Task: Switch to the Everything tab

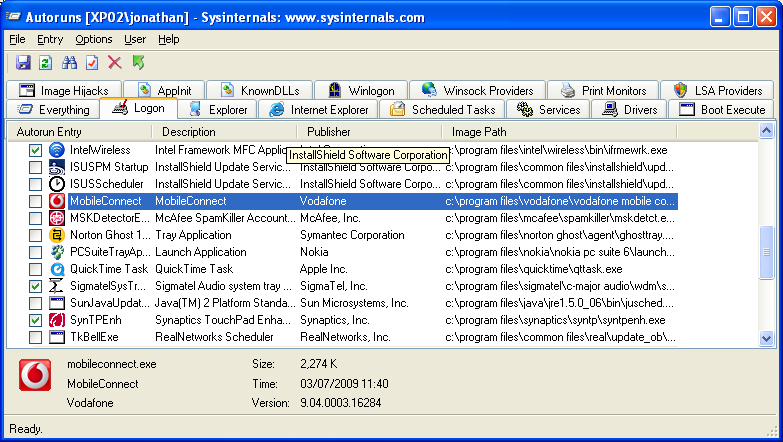Action: coord(53,109)
